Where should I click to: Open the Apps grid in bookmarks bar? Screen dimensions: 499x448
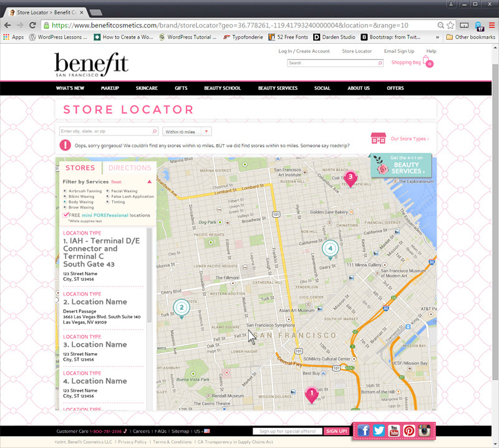click(13, 37)
